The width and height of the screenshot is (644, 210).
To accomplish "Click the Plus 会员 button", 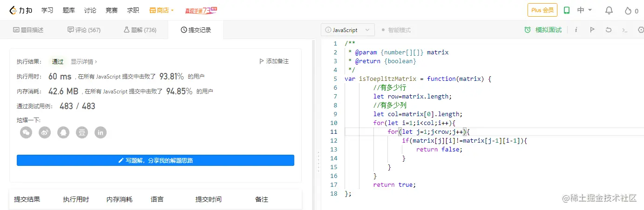I will tap(542, 10).
